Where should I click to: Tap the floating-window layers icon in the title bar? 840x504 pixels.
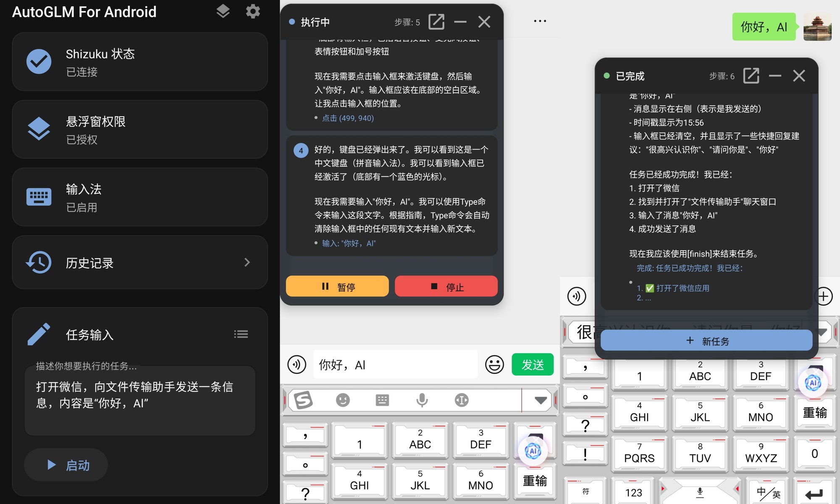pos(223,12)
